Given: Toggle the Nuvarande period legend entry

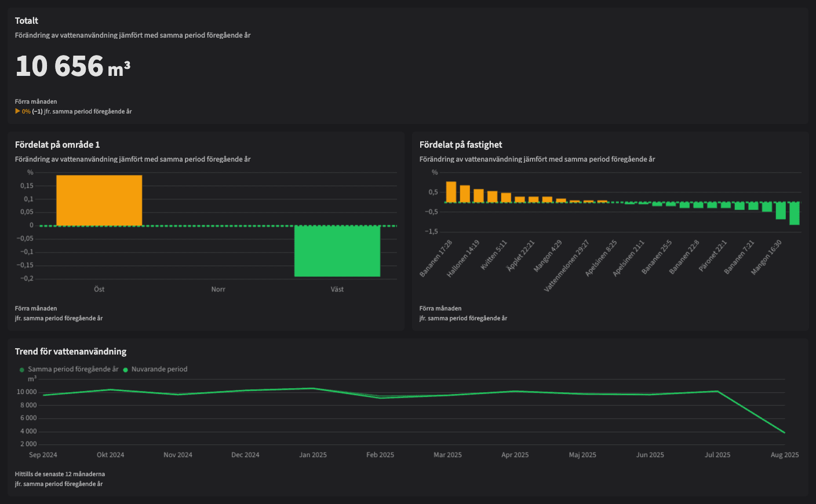Looking at the screenshot, I should coord(160,368).
